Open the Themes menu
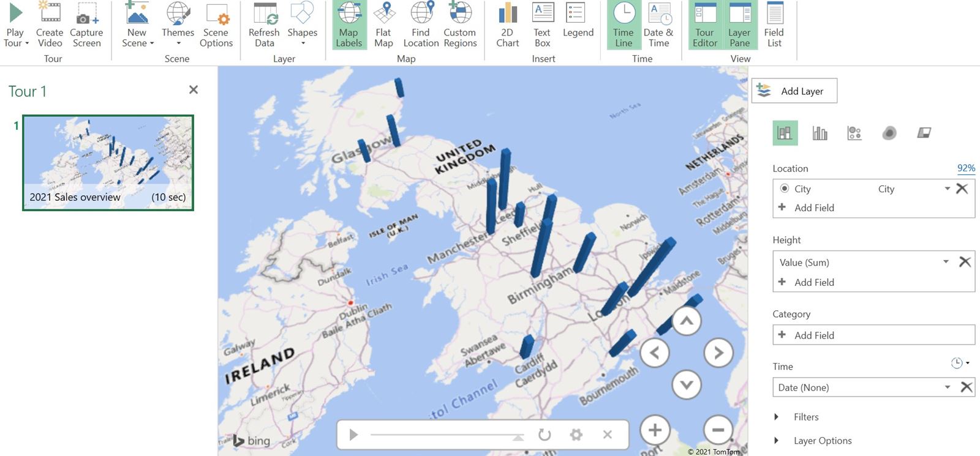 click(x=178, y=24)
